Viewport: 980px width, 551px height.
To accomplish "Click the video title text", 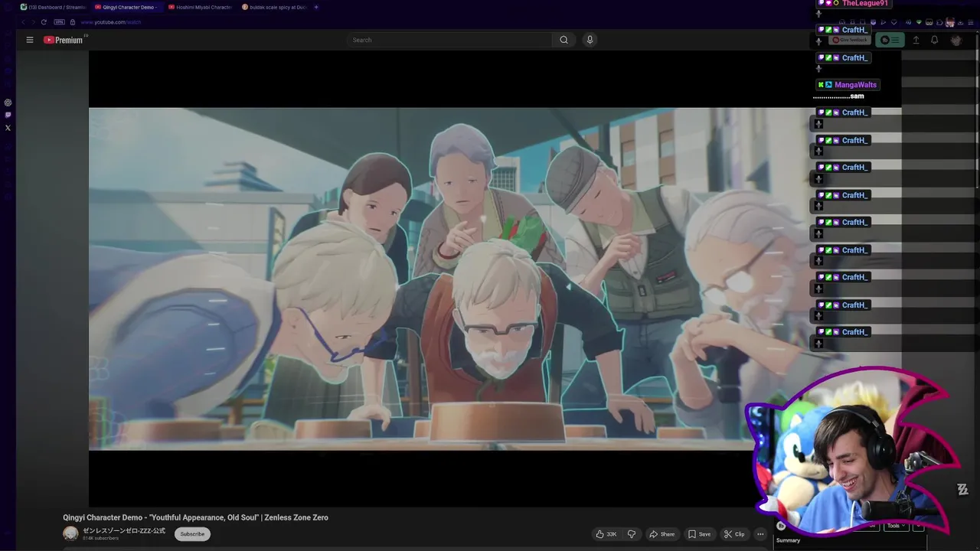I will 195,517.
